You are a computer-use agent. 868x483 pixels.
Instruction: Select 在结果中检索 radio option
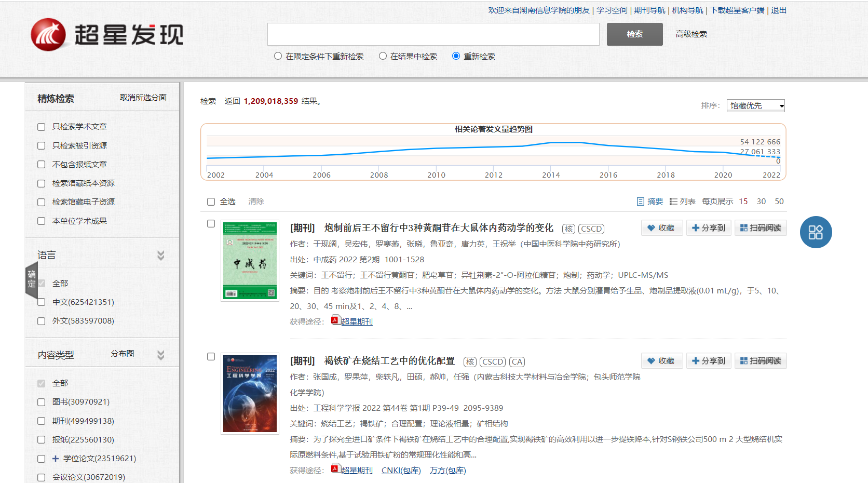tap(383, 56)
